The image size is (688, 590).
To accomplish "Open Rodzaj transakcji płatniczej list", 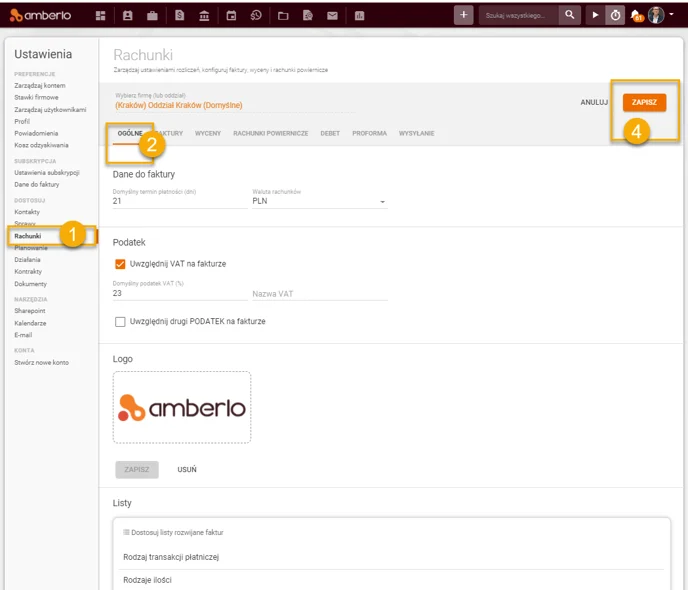I will tap(391, 557).
